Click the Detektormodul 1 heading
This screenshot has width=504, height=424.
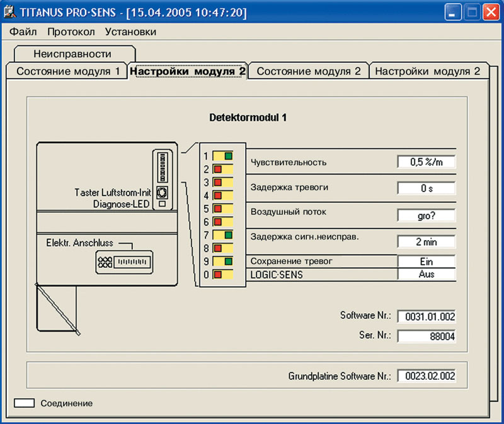248,117
